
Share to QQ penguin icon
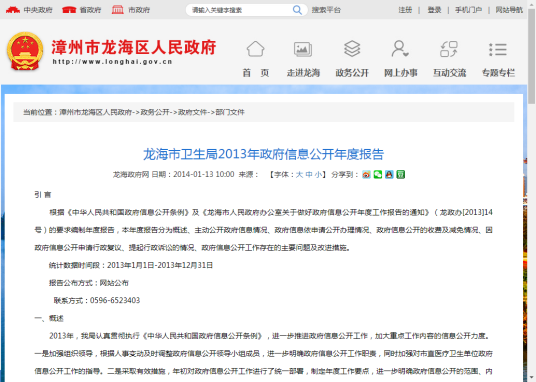click(389, 174)
